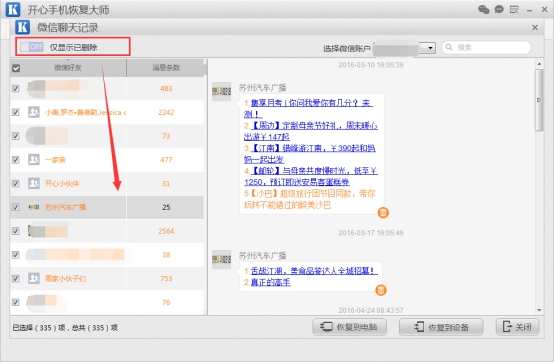Screen dimensions: 554x362
Task: Click the chat pane scroll down arrow
Action: 539,310
